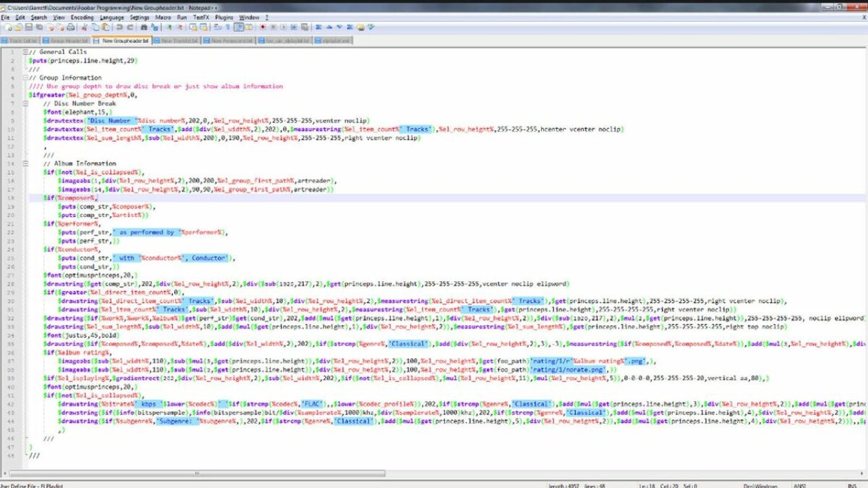Undo the last edit

[119, 28]
